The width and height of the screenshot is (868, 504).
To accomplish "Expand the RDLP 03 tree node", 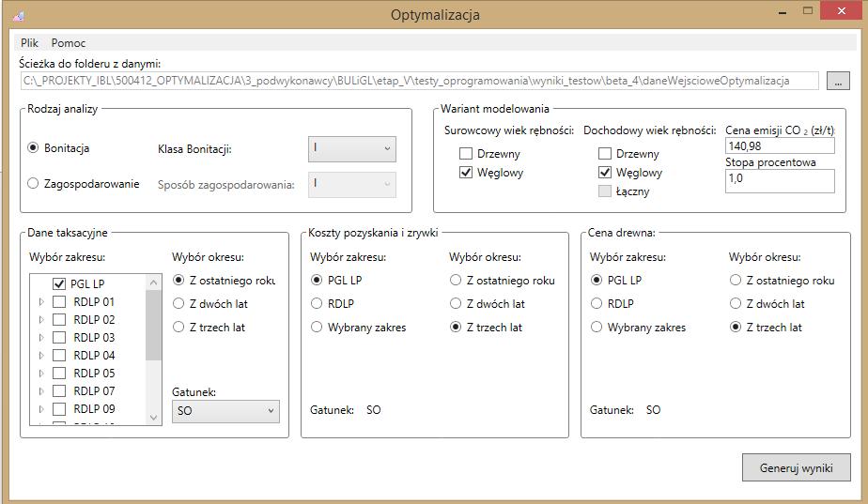I will click(x=41, y=338).
